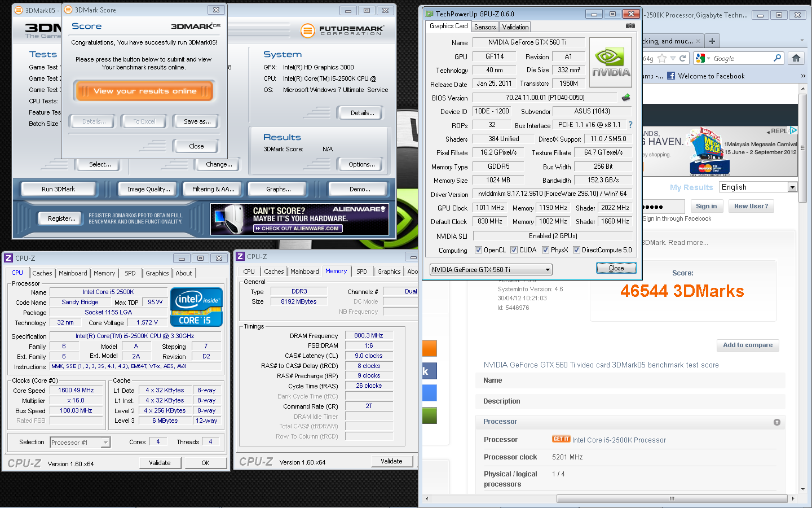Click the 1Malaysia Megasale Carnival ad image

point(721,151)
